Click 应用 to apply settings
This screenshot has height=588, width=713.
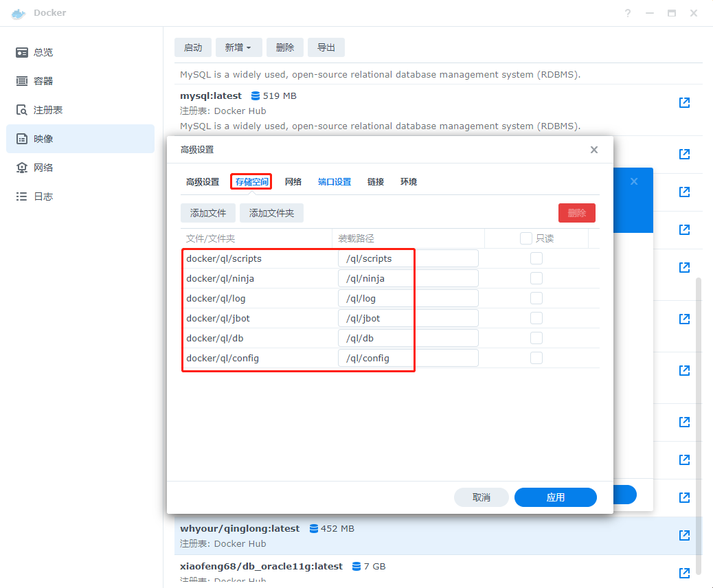pos(555,497)
